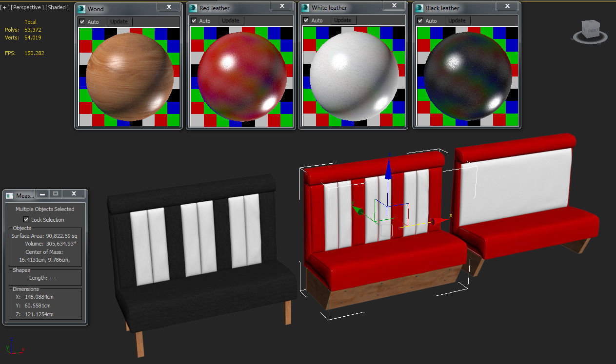Image resolution: width=616 pixels, height=364 pixels.
Task: Click Update in Red leather window
Action: click(231, 20)
